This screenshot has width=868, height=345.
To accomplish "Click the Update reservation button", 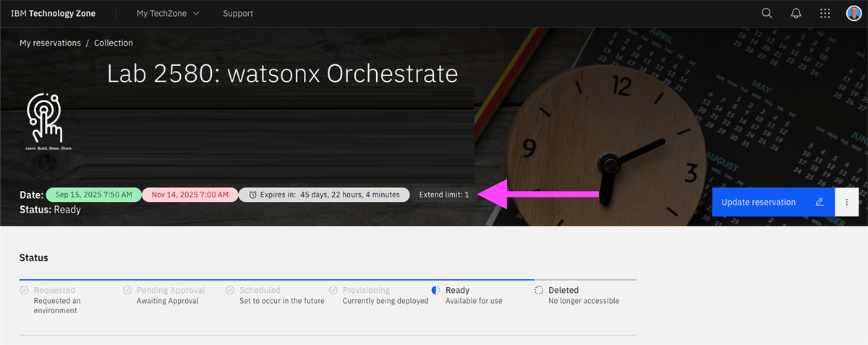I will (x=759, y=203).
